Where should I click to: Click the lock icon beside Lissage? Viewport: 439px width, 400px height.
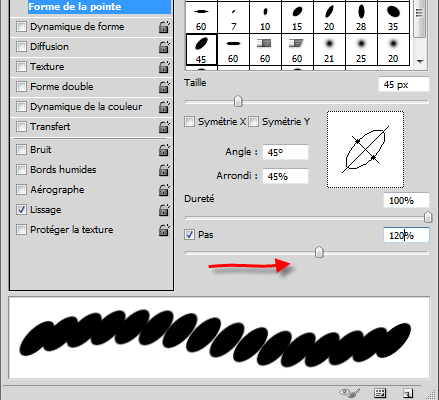point(164,210)
